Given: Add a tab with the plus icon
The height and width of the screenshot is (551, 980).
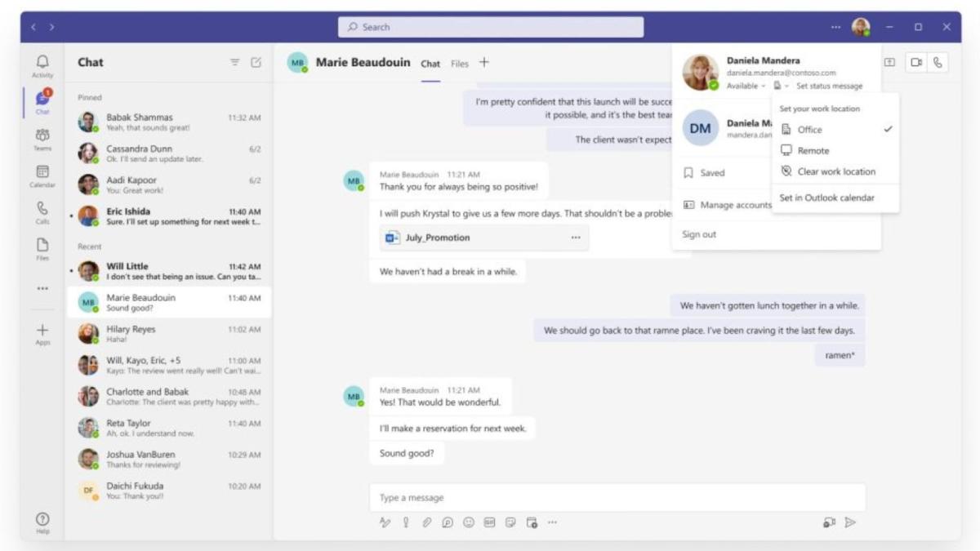Looking at the screenshot, I should (483, 62).
